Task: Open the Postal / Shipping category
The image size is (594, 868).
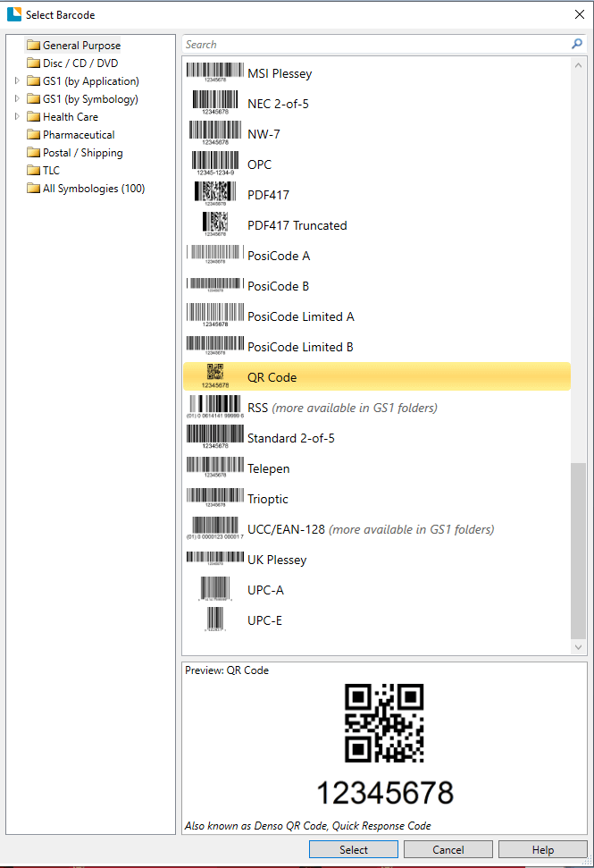Action: (x=82, y=153)
